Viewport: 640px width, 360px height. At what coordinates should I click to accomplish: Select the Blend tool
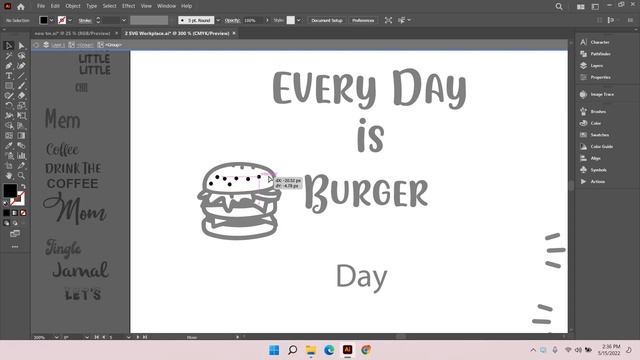21,146
